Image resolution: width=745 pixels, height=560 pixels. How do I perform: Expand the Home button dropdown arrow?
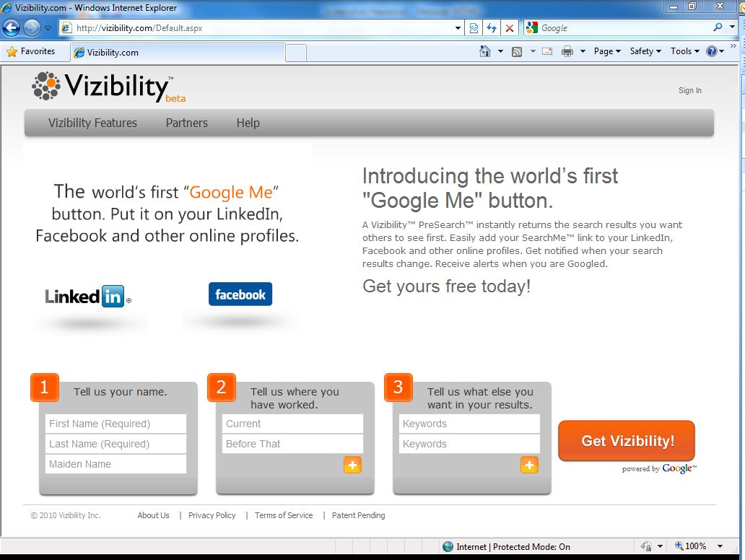[x=500, y=51]
